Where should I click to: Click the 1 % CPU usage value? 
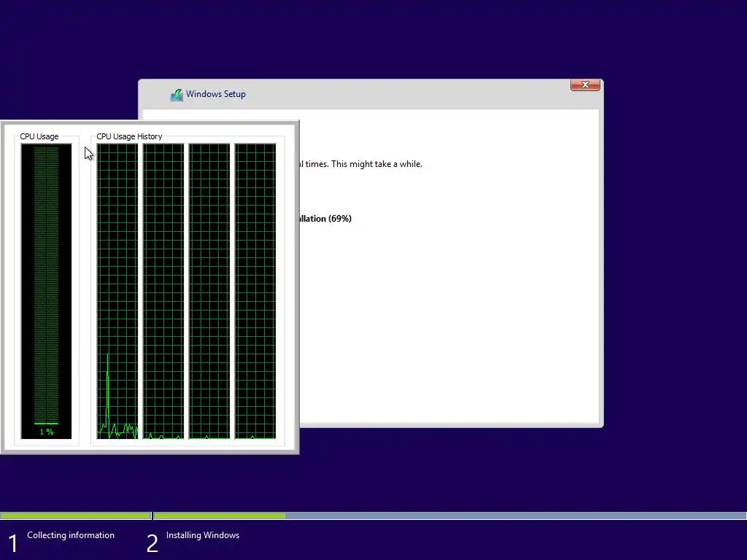[x=47, y=432]
